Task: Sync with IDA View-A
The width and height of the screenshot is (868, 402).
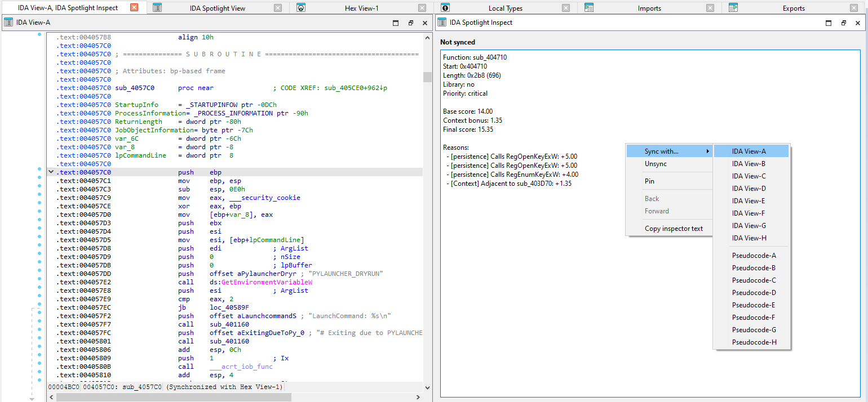Action: (x=751, y=151)
